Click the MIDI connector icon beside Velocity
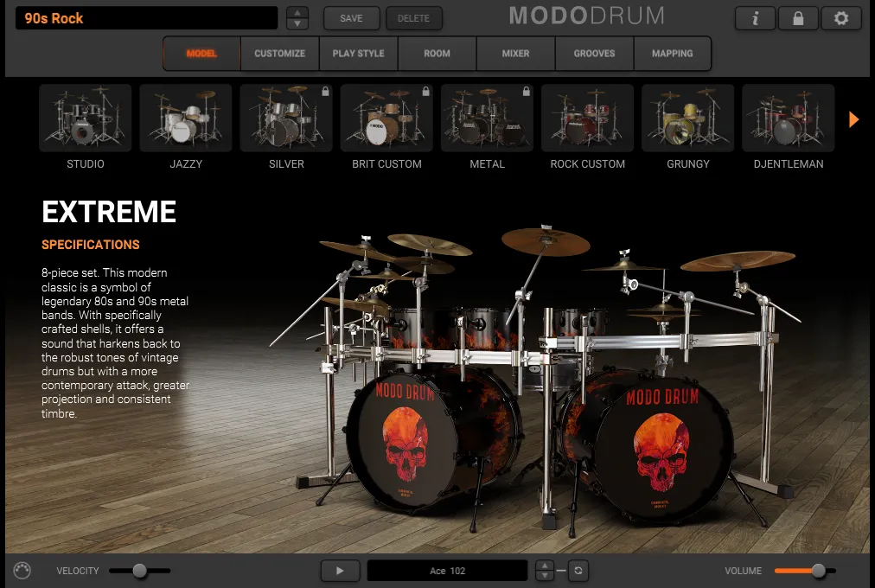This screenshot has width=875, height=588. coord(22,570)
